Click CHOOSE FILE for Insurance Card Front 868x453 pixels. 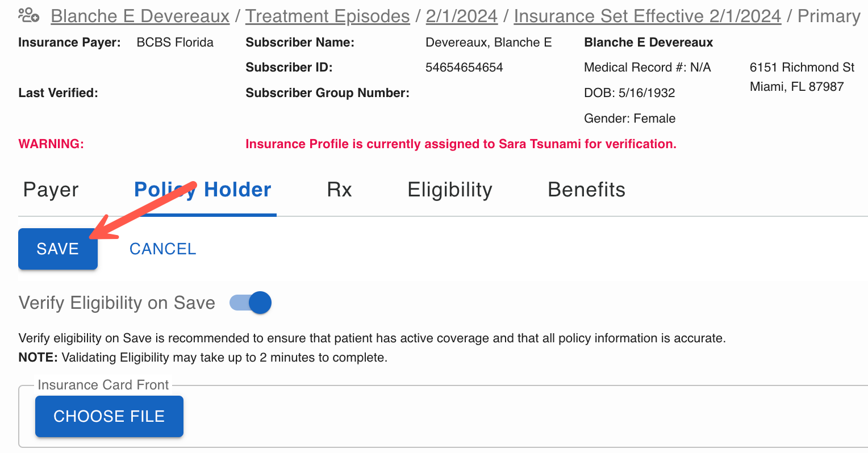(109, 416)
